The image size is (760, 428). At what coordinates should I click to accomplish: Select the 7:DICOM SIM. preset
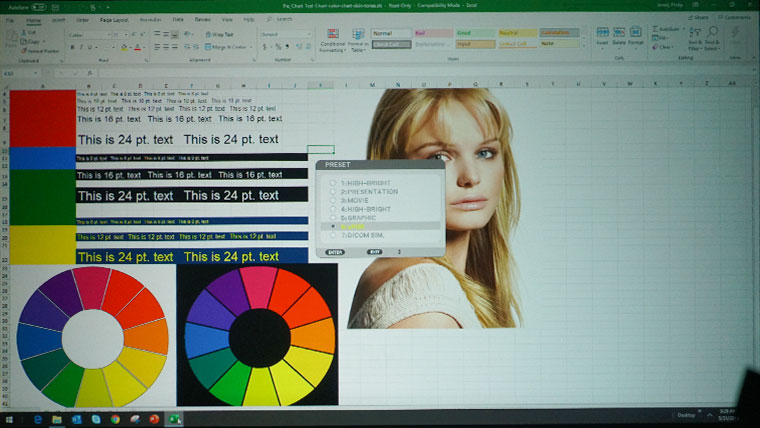(x=333, y=235)
